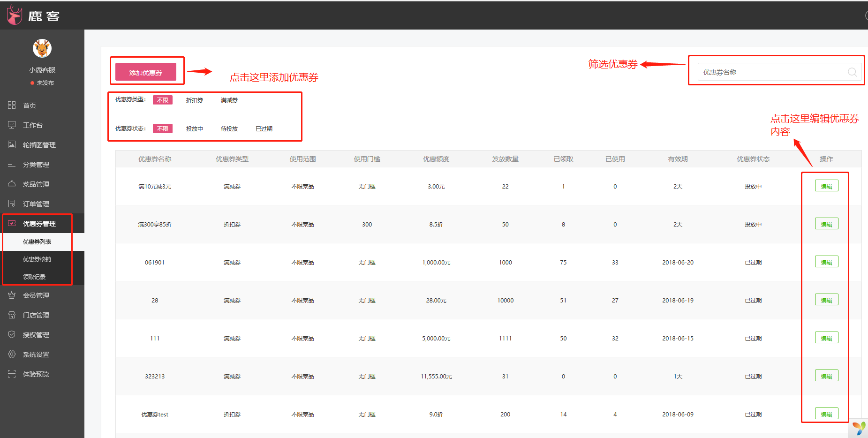Click the 首页 grid icon
Image resolution: width=868 pixels, height=438 pixels.
[x=12, y=105]
